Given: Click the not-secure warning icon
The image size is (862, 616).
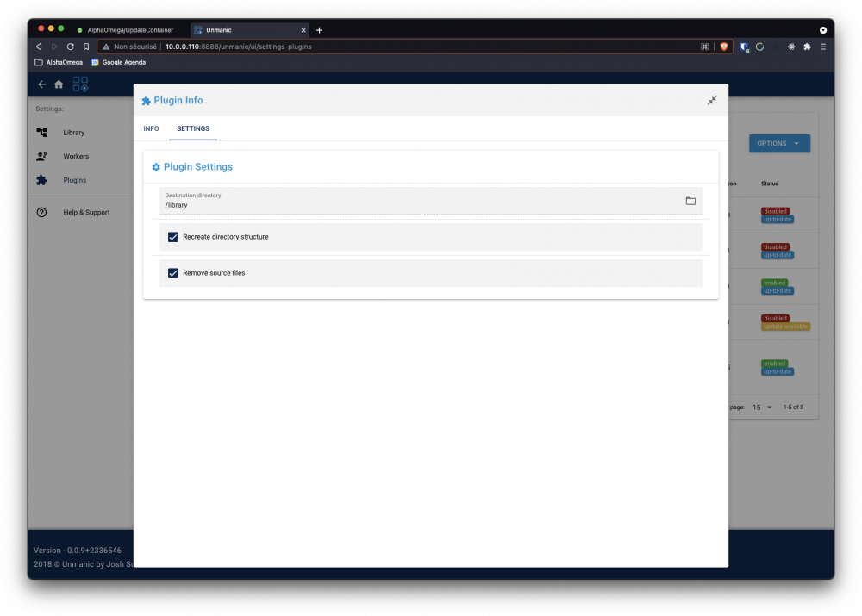Looking at the screenshot, I should point(106,47).
